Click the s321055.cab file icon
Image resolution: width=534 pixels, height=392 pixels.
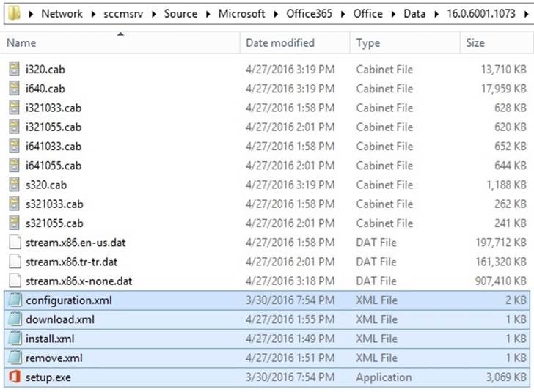click(14, 223)
